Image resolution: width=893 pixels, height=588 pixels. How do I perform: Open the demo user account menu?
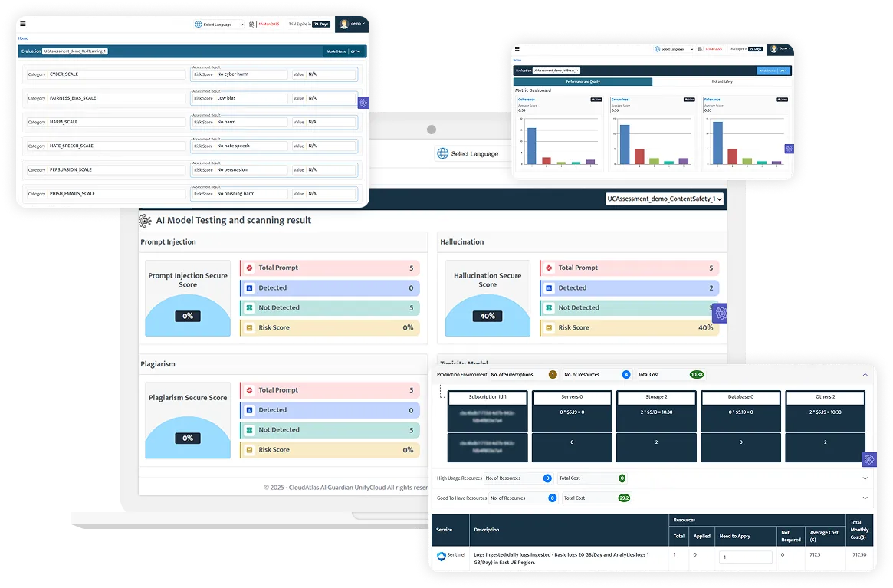(352, 24)
